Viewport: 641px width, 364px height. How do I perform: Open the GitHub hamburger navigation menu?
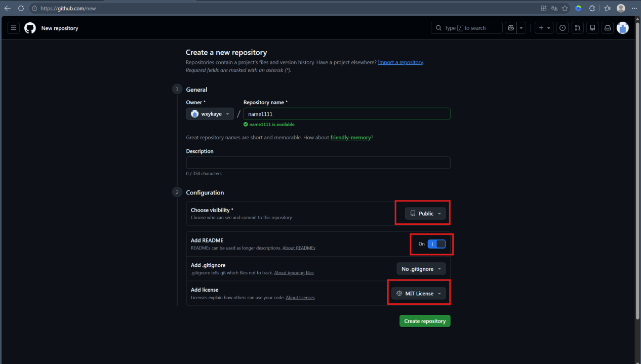click(14, 28)
